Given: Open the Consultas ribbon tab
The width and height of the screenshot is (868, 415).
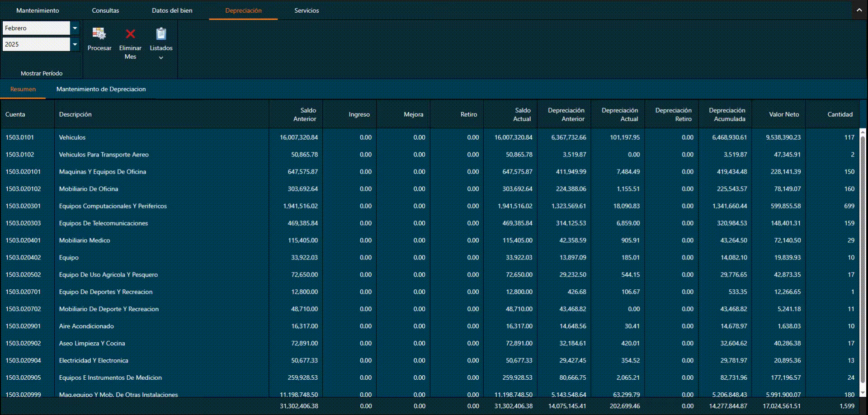Looking at the screenshot, I should 105,10.
